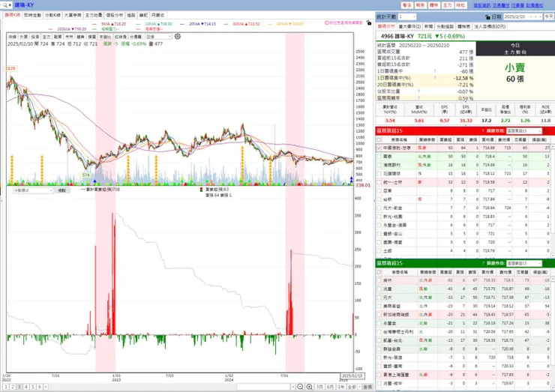Open chart settings with the gear icon

click(178, 37)
